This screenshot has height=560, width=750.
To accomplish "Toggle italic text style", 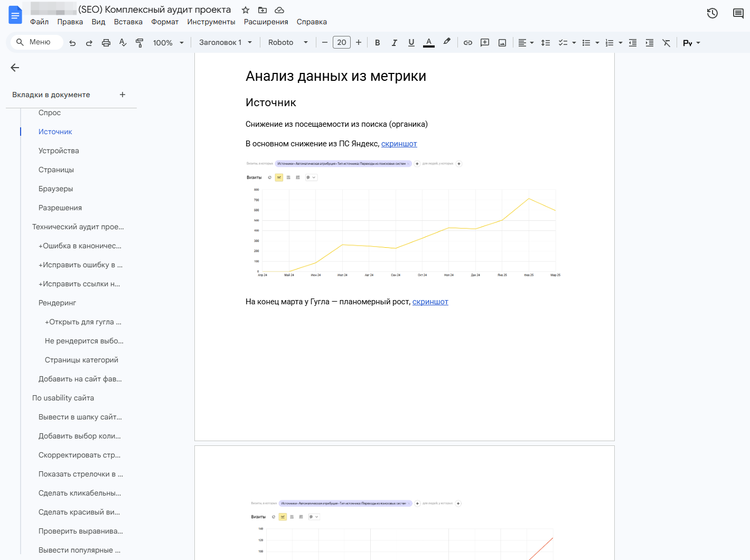I will (394, 43).
